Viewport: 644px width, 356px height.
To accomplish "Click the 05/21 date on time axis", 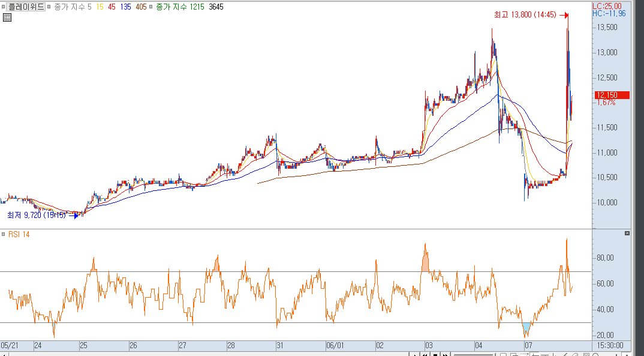I will click(x=10, y=345).
